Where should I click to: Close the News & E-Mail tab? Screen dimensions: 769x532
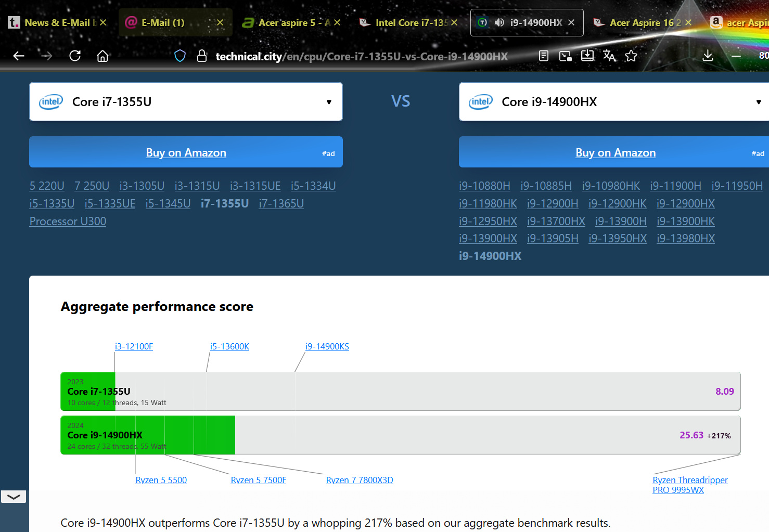click(x=103, y=22)
